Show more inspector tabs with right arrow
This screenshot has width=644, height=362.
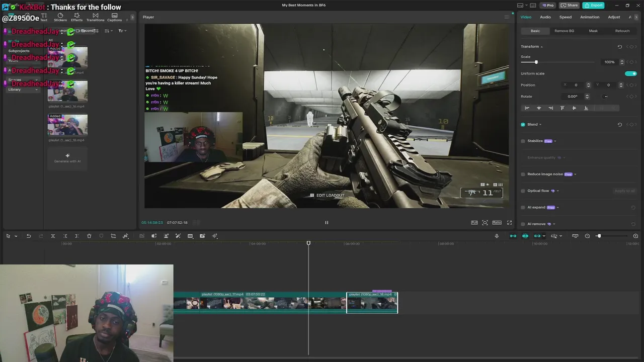tap(636, 17)
